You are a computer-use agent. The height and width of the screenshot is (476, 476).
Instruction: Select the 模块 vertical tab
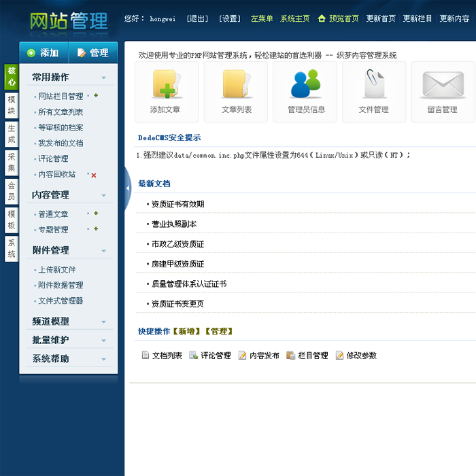point(12,105)
